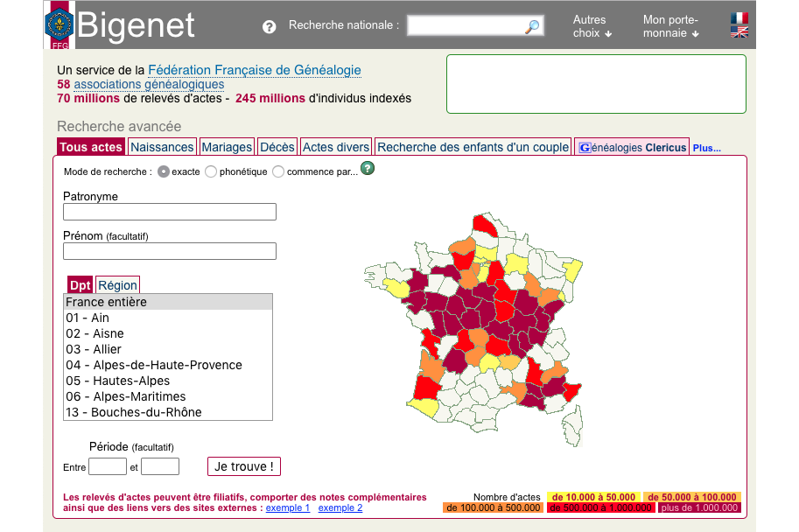The height and width of the screenshot is (532, 799).
Task: Select the Dpt tab
Action: point(80,285)
